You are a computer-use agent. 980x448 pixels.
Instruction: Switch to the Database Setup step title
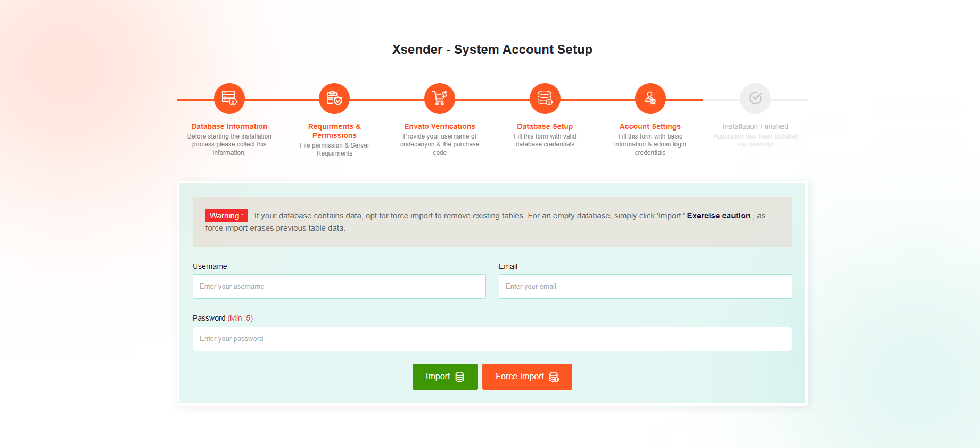point(545,126)
